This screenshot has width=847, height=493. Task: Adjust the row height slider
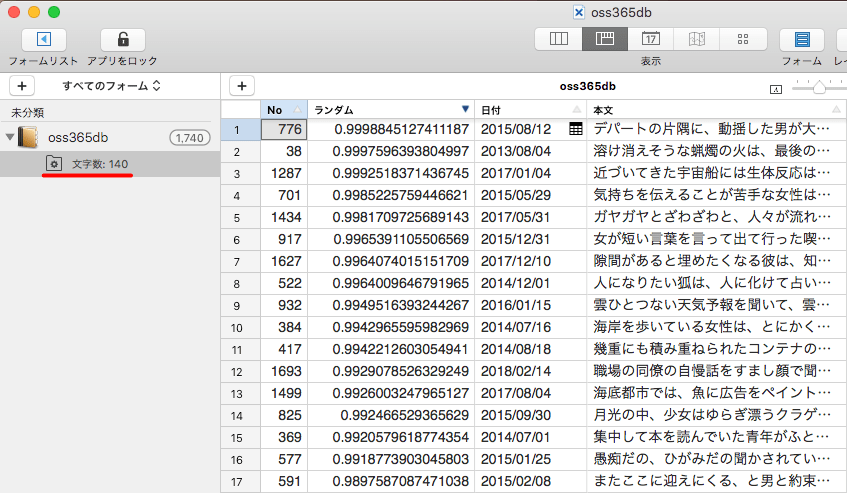click(819, 86)
